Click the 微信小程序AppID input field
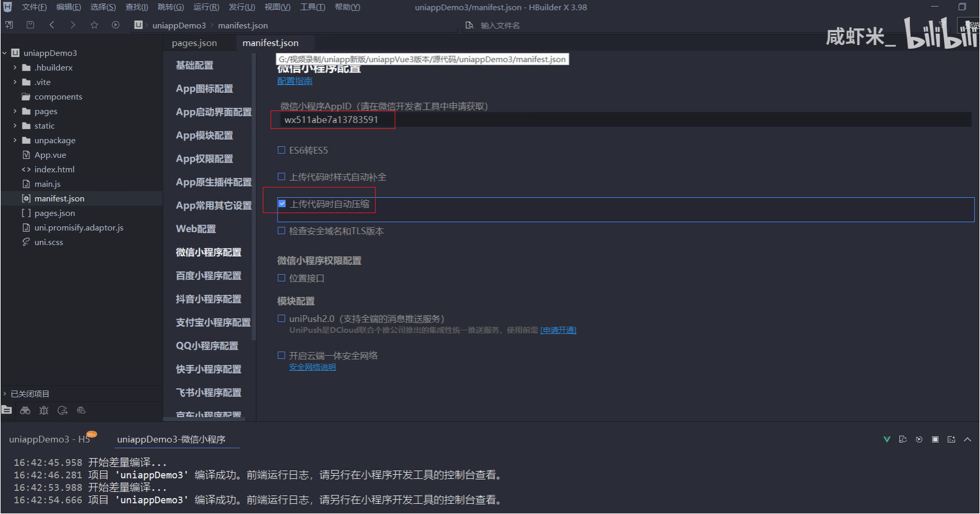980x514 pixels. (625, 119)
